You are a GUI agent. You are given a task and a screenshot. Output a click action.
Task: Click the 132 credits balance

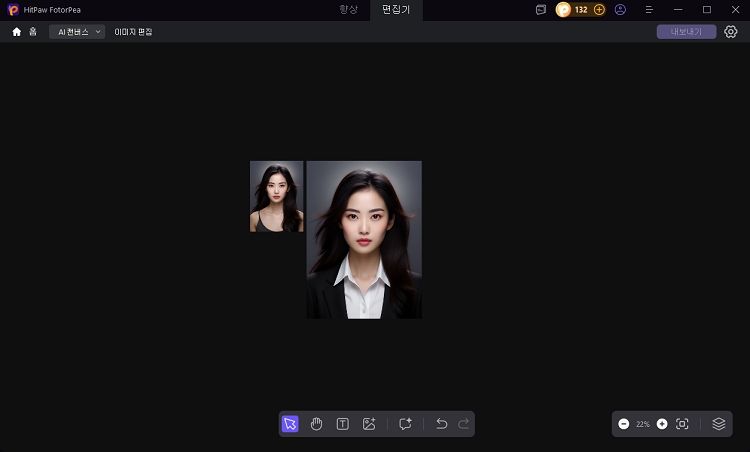point(581,10)
